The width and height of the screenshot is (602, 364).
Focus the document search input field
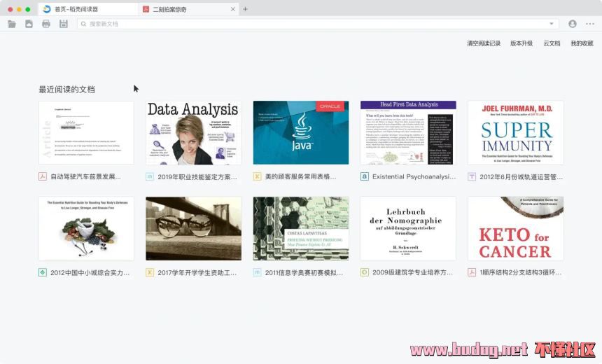click(x=318, y=24)
